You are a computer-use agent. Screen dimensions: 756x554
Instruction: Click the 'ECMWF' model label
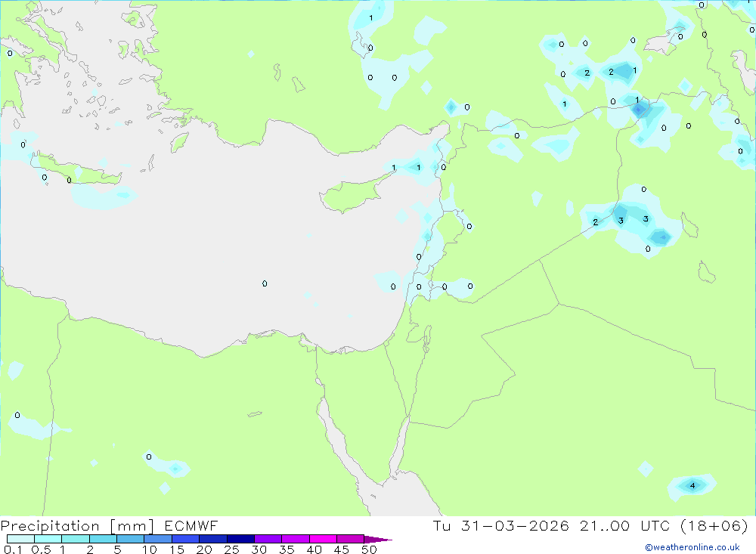pyautogui.click(x=191, y=525)
